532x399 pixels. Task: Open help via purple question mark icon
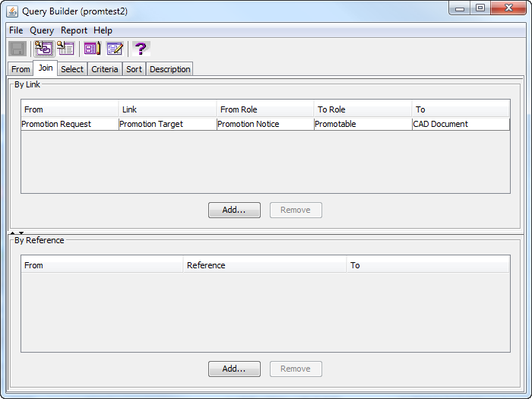pyautogui.click(x=141, y=49)
